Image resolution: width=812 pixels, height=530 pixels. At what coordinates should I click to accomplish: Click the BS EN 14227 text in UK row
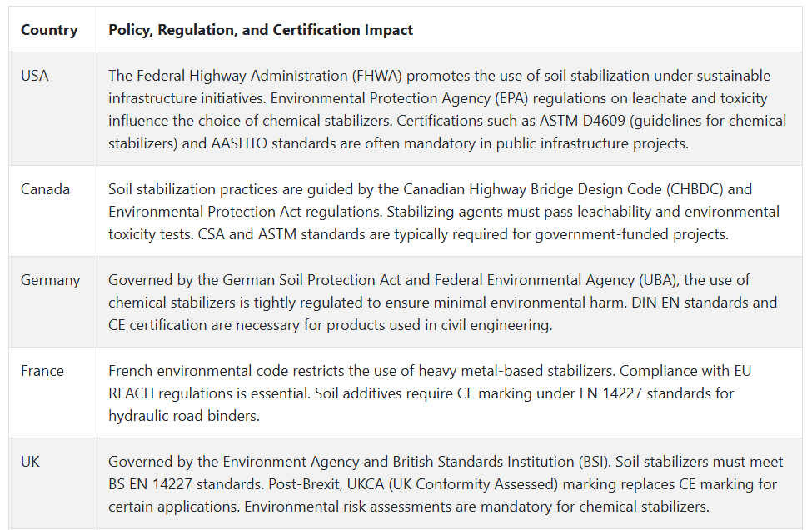[x=150, y=484]
